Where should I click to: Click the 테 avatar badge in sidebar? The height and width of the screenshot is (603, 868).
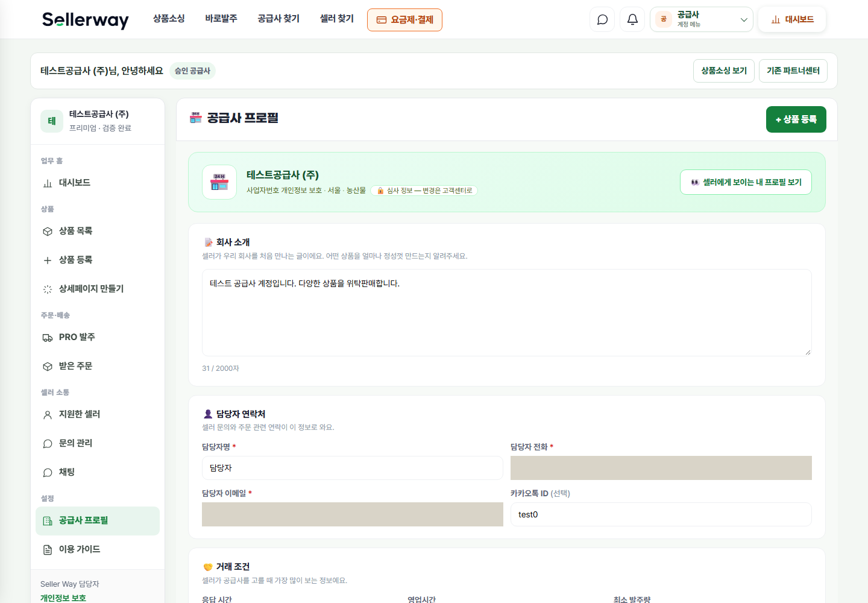52,121
